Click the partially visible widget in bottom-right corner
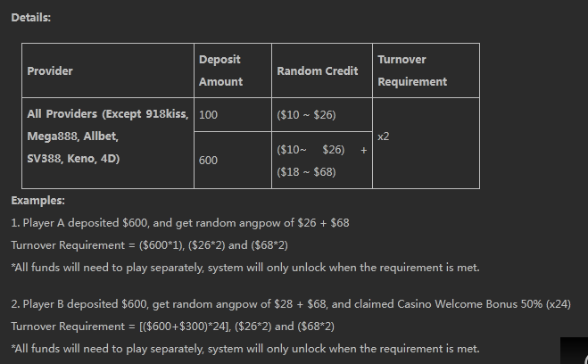This screenshot has height=364, width=588. click(574, 351)
